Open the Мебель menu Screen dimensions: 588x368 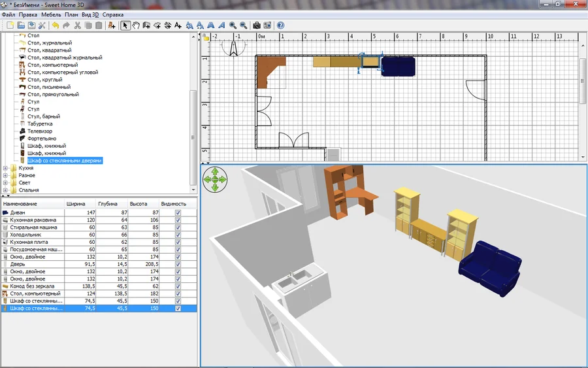click(50, 14)
